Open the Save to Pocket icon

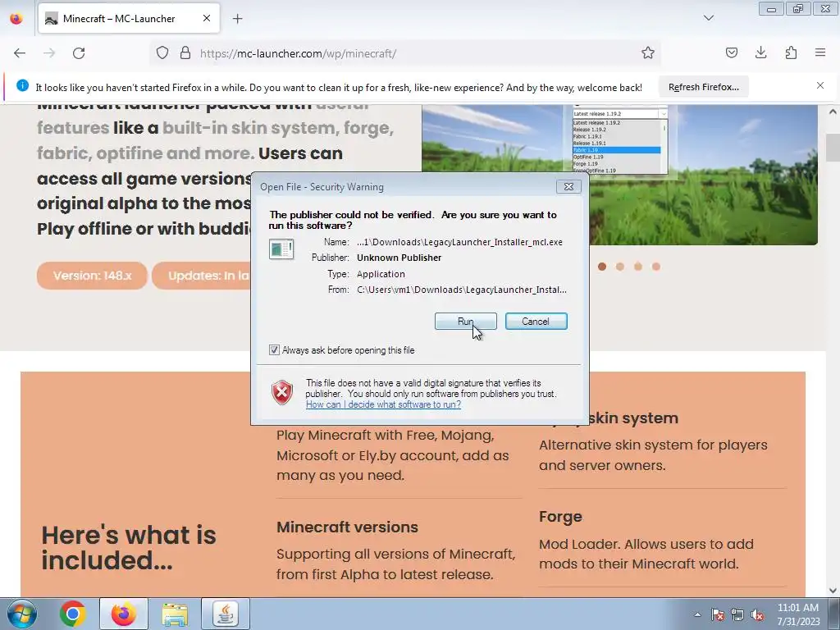731,53
